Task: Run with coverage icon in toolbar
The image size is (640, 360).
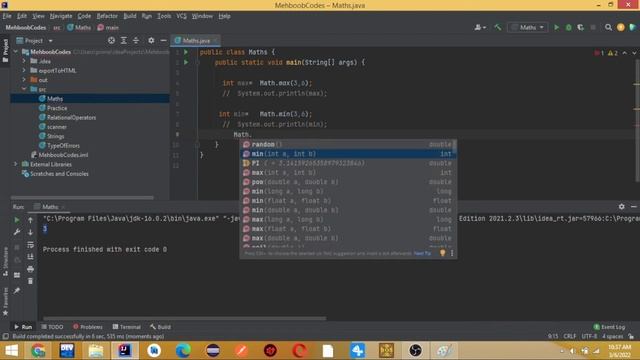Action: (x=581, y=27)
